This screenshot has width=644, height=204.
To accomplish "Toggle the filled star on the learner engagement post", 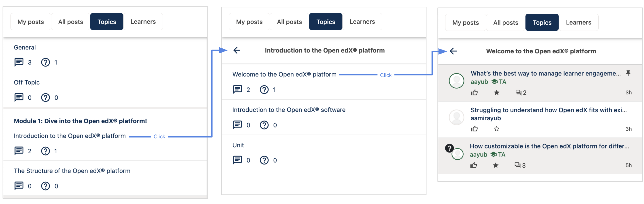I will 496,93.
